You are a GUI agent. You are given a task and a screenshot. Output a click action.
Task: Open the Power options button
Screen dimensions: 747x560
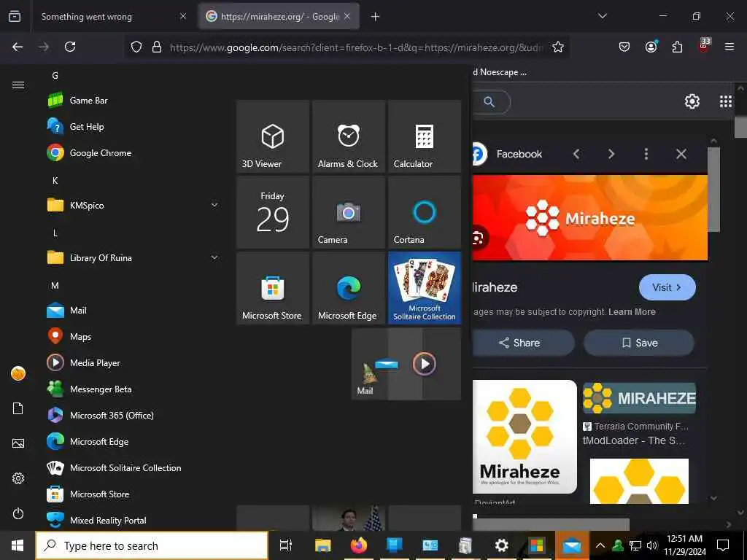(x=18, y=513)
